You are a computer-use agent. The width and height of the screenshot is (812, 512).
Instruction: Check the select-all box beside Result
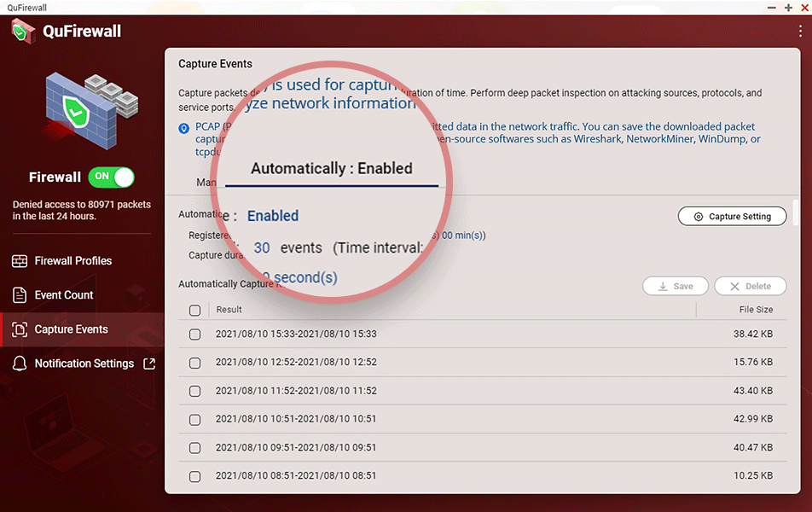click(194, 311)
